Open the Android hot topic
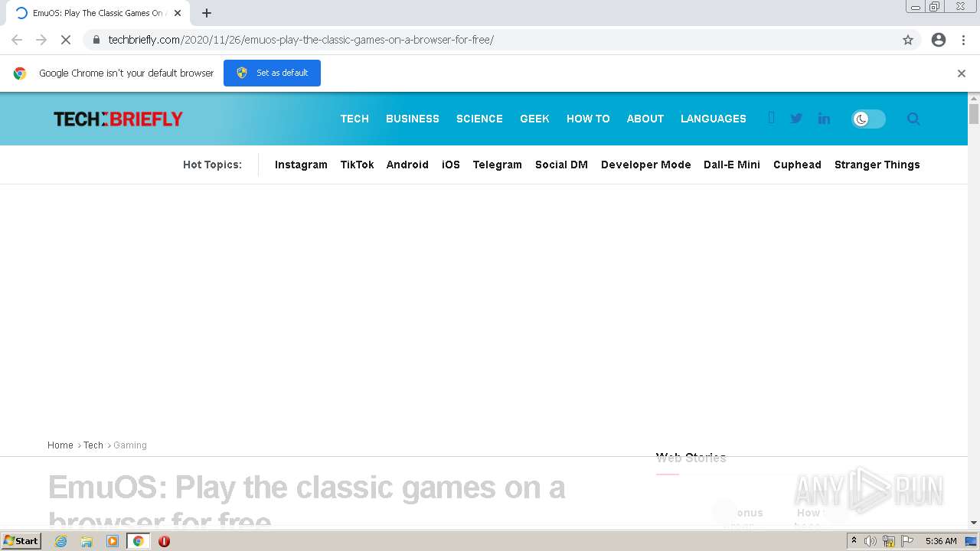This screenshot has width=980, height=551. coord(407,165)
